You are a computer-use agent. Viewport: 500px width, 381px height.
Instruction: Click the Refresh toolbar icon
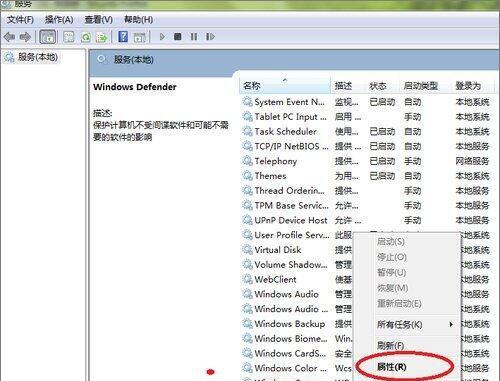click(x=86, y=37)
